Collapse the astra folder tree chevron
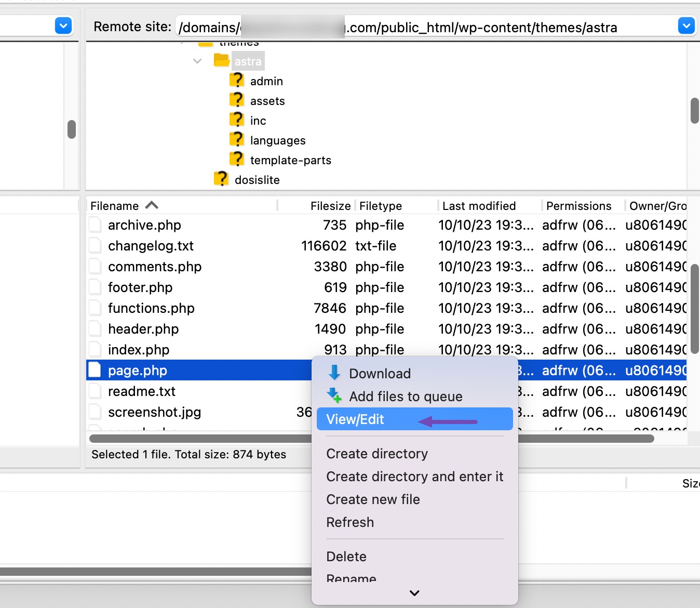700x608 pixels. coord(197,61)
